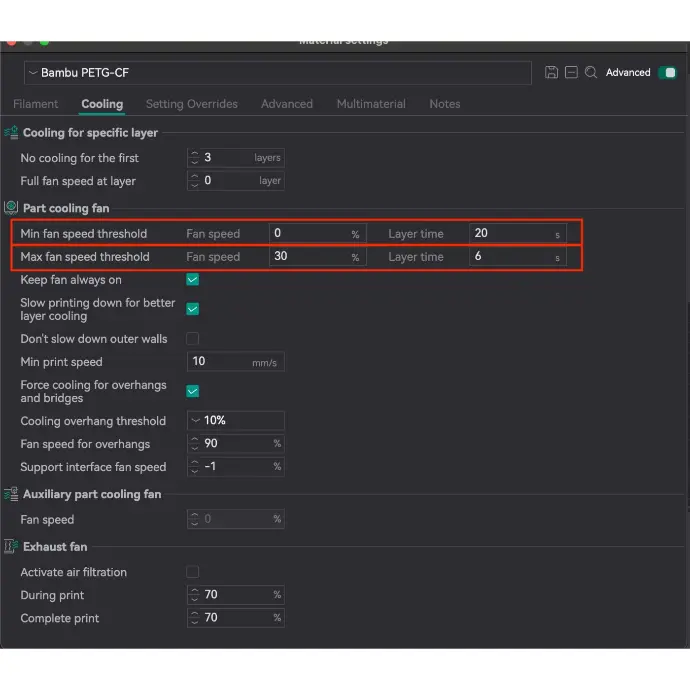This screenshot has width=690, height=690.
Task: Uncheck Keep fan always on
Action: click(193, 280)
